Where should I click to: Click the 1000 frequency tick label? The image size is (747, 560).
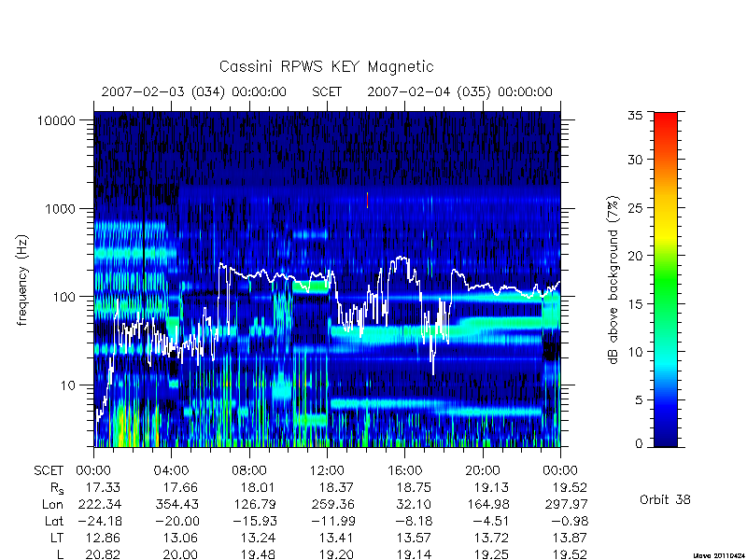pyautogui.click(x=60, y=208)
